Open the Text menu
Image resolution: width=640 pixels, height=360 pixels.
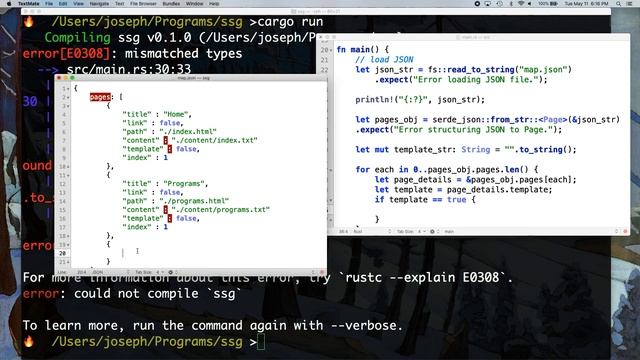point(120,4)
